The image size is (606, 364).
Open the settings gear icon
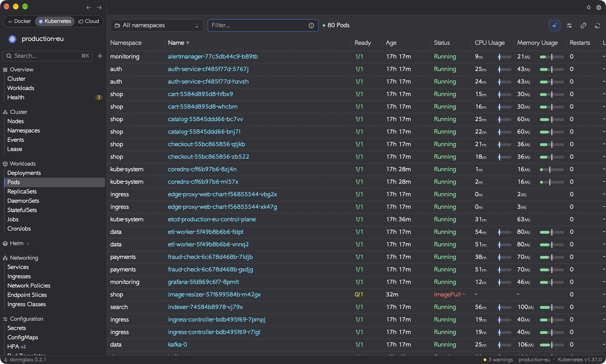pyautogui.click(x=599, y=8)
